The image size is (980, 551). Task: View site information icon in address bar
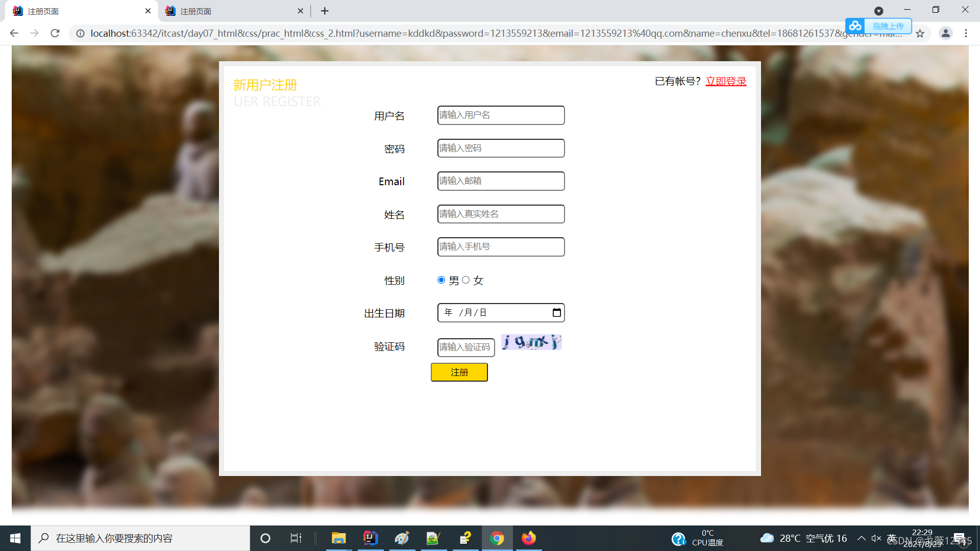tap(80, 34)
